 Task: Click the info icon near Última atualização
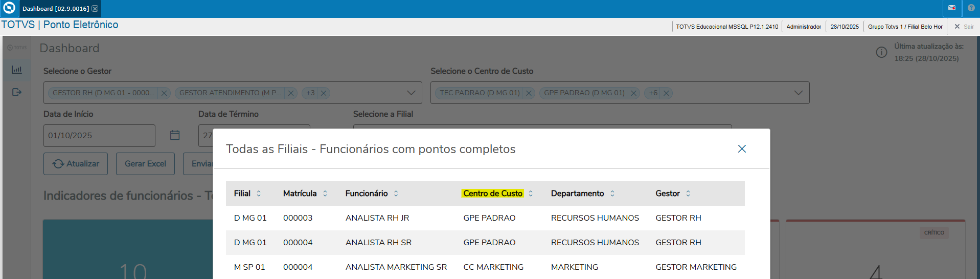881,52
